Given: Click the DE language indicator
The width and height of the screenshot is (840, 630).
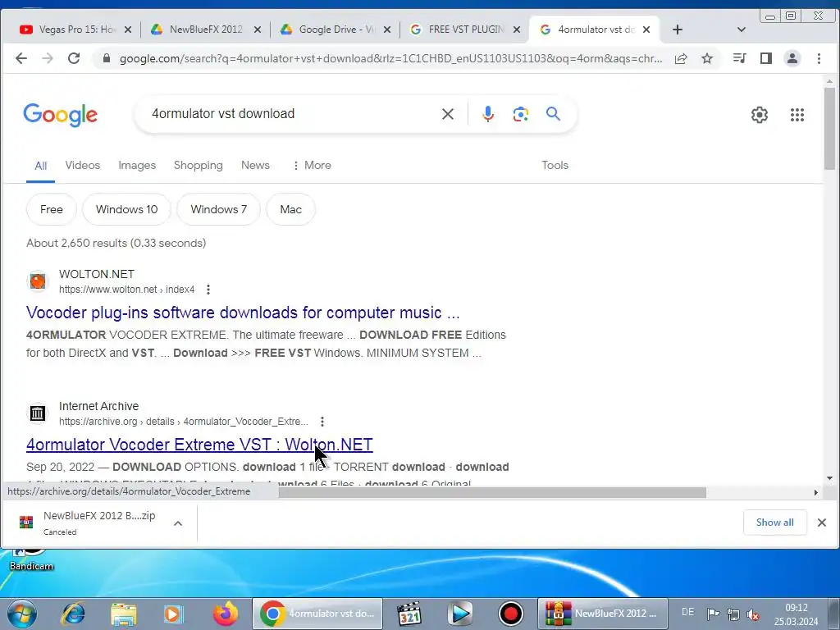Looking at the screenshot, I should pos(688,612).
